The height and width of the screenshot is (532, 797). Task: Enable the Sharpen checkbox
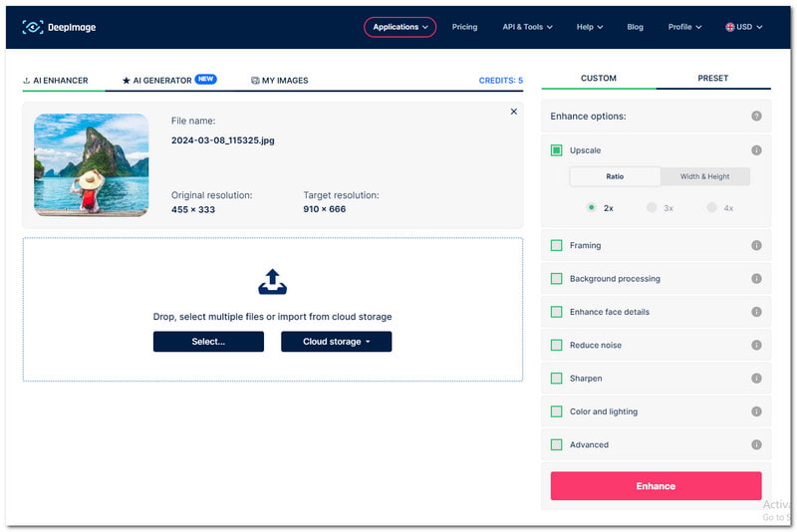557,379
